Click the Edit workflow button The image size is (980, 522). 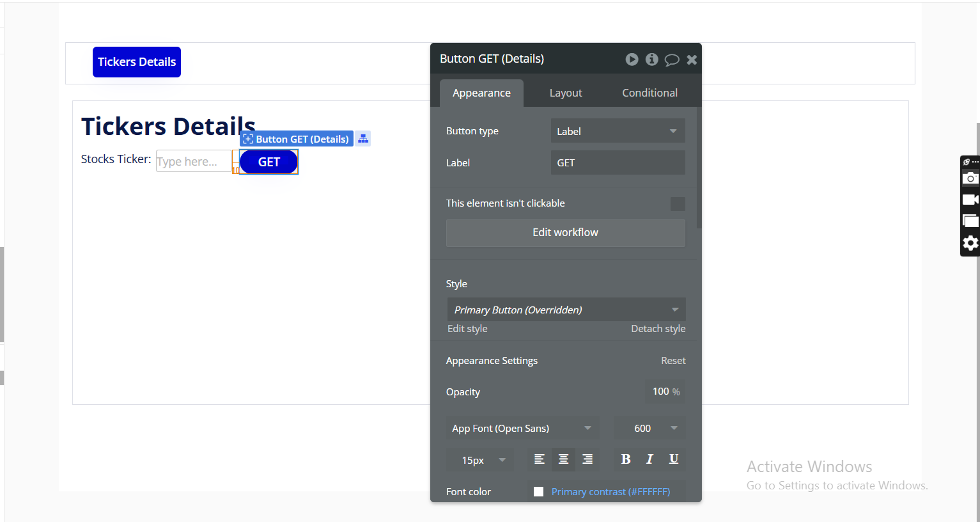566,233
